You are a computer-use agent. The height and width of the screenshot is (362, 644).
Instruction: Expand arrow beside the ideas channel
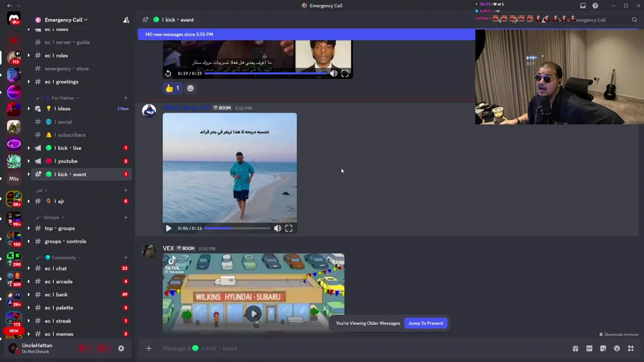tap(28, 109)
